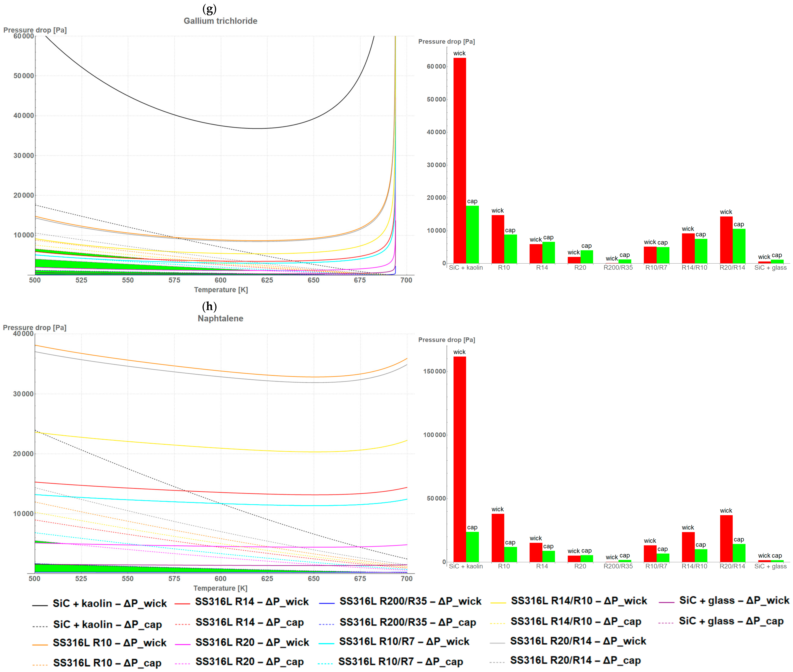The height and width of the screenshot is (672, 793).
Task: Click SiC + kaolin ΔP_wick legend entry
Action: [109, 603]
